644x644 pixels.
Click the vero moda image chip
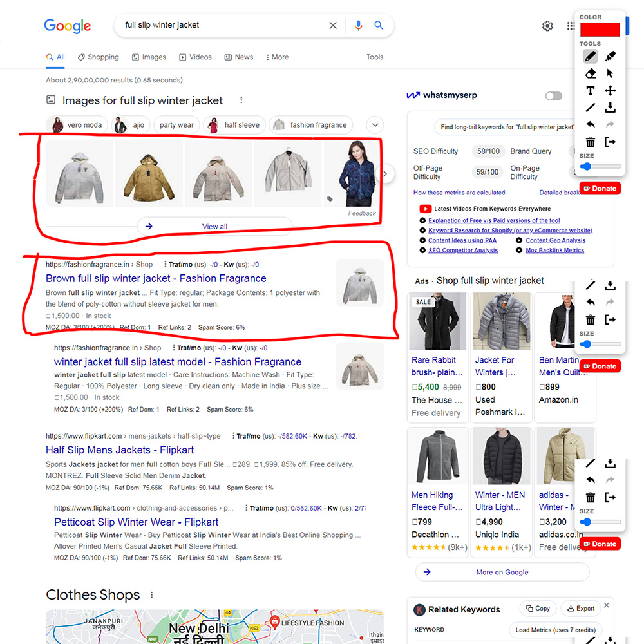coord(77,125)
